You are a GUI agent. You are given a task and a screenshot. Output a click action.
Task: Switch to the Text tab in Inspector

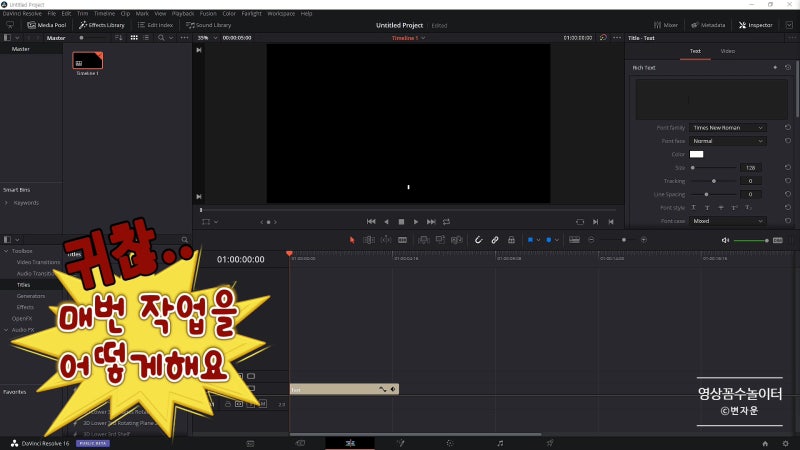coord(695,51)
